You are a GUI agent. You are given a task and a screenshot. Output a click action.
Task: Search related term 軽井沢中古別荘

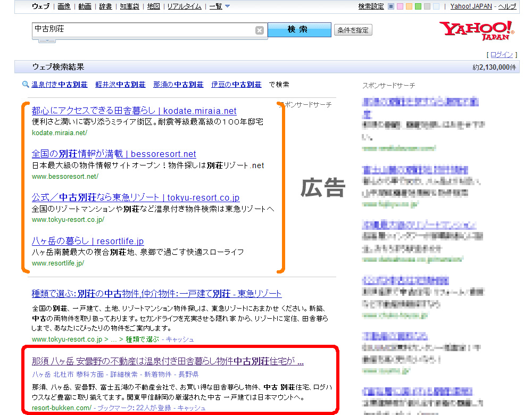click(x=120, y=84)
